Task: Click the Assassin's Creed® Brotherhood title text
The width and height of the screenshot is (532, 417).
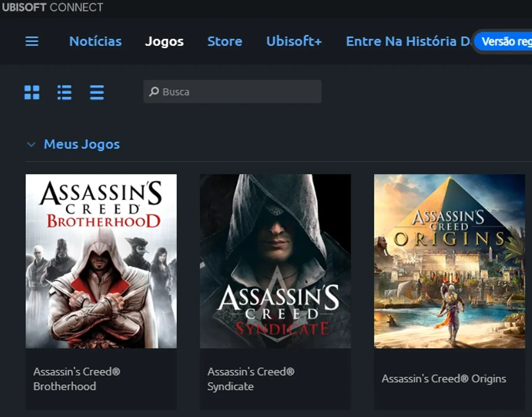Action: pyautogui.click(x=77, y=379)
